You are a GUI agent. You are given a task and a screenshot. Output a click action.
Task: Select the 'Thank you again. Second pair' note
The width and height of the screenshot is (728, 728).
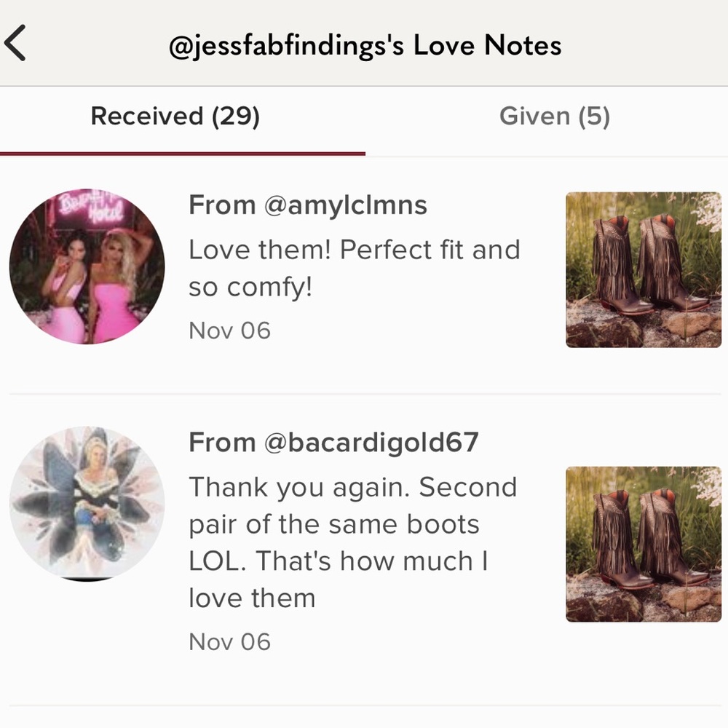(353, 542)
